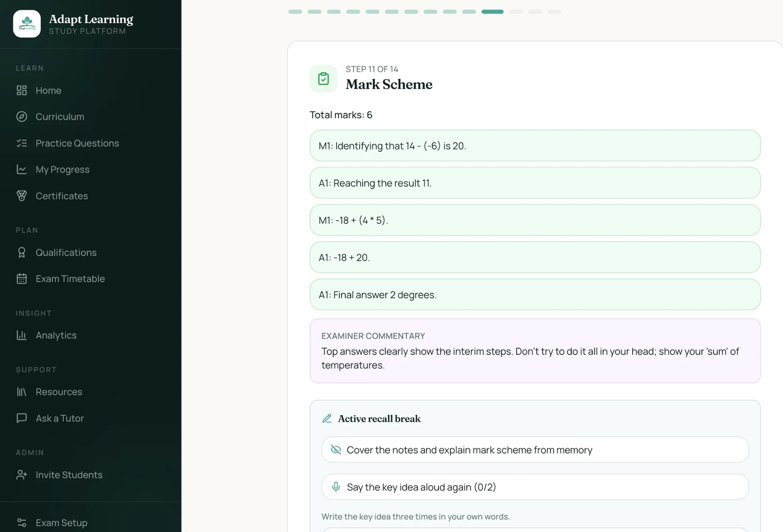Click mark 'A1: Final answer 2 degrees.'
This screenshot has height=532, width=783.
click(x=535, y=295)
